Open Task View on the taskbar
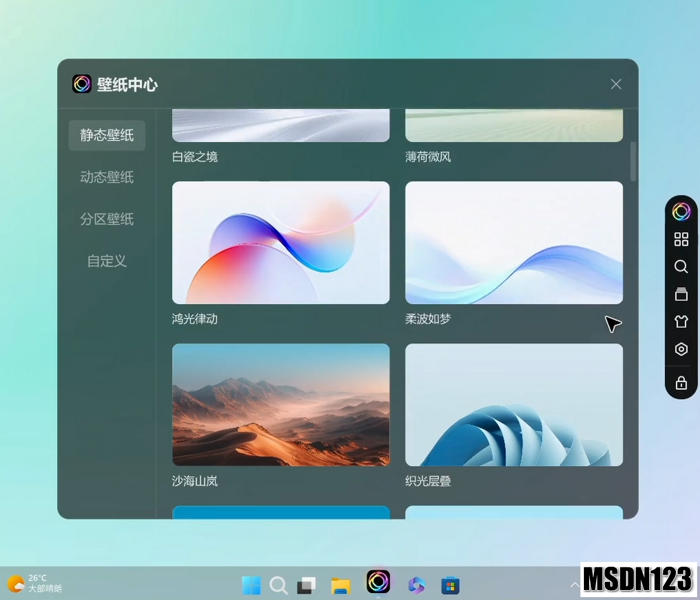Image resolution: width=700 pixels, height=600 pixels. click(x=306, y=585)
